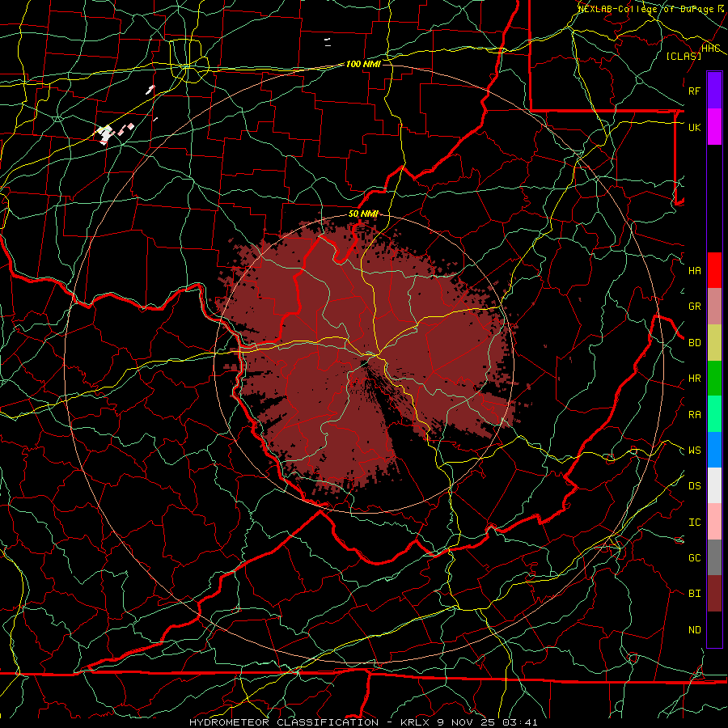Click the HHC label at top right
This screenshot has height=728, width=728.
coord(710,49)
